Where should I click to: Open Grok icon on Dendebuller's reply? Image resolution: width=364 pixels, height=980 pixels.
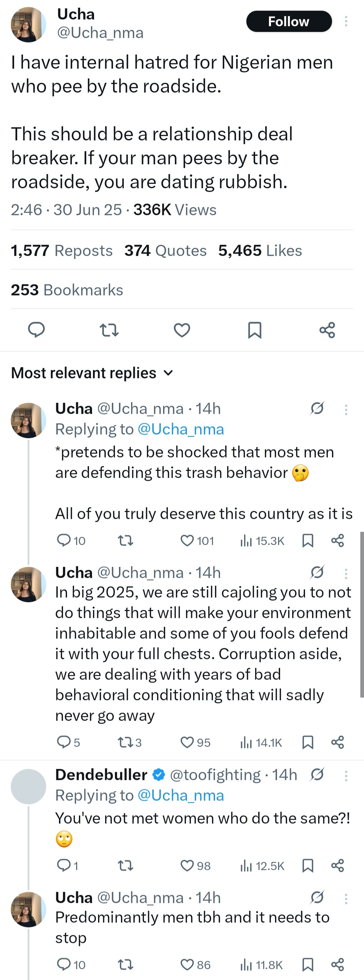(x=317, y=774)
